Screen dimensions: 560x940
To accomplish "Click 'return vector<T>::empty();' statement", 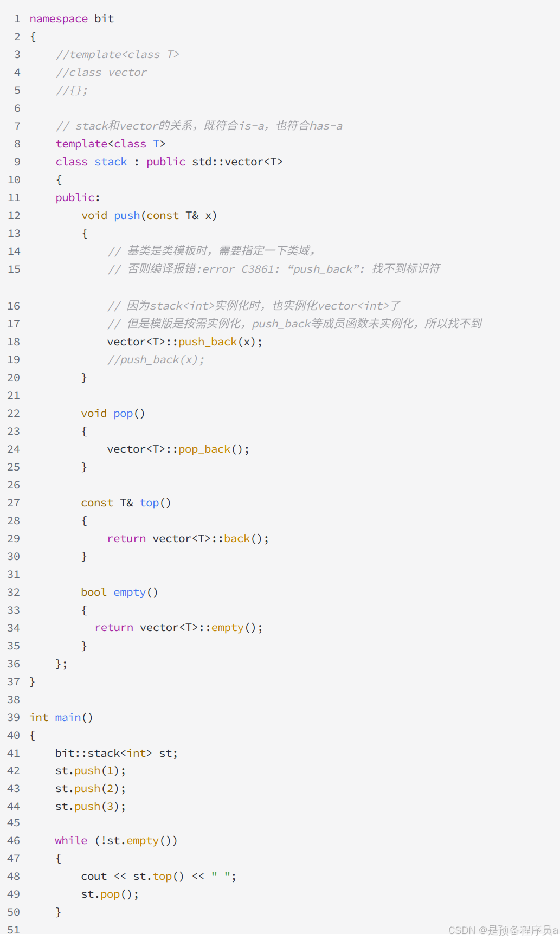I will click(x=179, y=627).
